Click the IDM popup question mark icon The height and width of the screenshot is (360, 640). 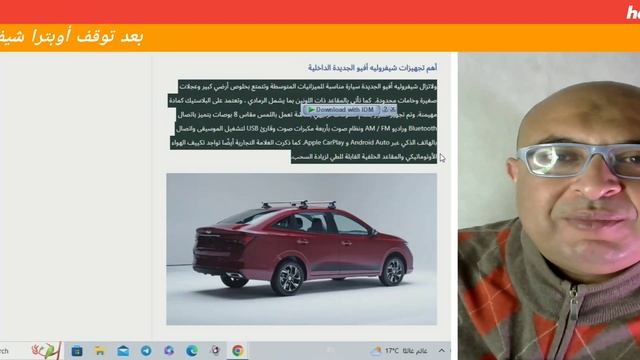[385, 109]
